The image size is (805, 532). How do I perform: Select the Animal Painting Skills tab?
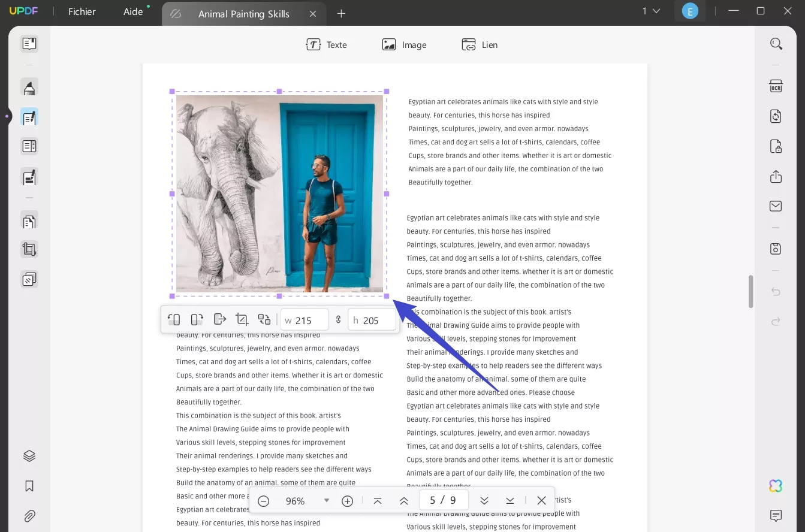pos(243,13)
